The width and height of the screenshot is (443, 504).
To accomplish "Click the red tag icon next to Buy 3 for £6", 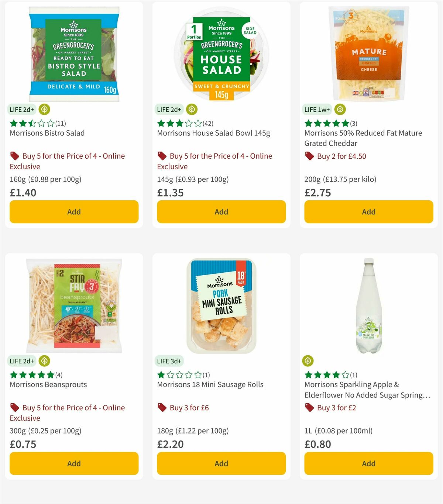I will click(x=162, y=407).
